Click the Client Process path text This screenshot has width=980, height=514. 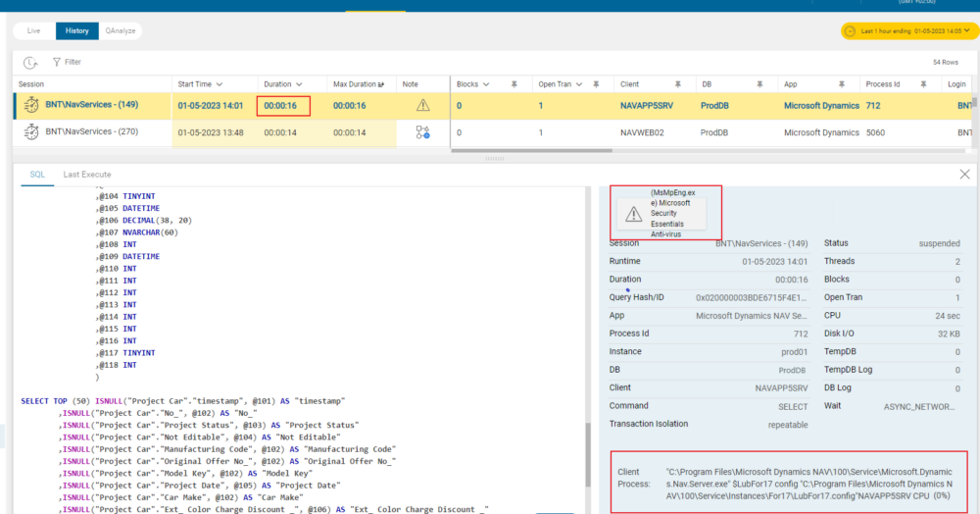(x=809, y=484)
